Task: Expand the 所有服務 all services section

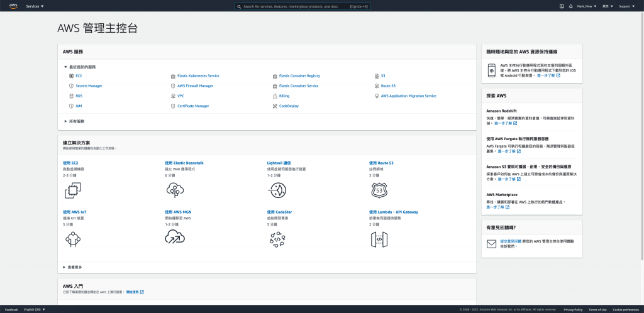Action: click(x=74, y=121)
